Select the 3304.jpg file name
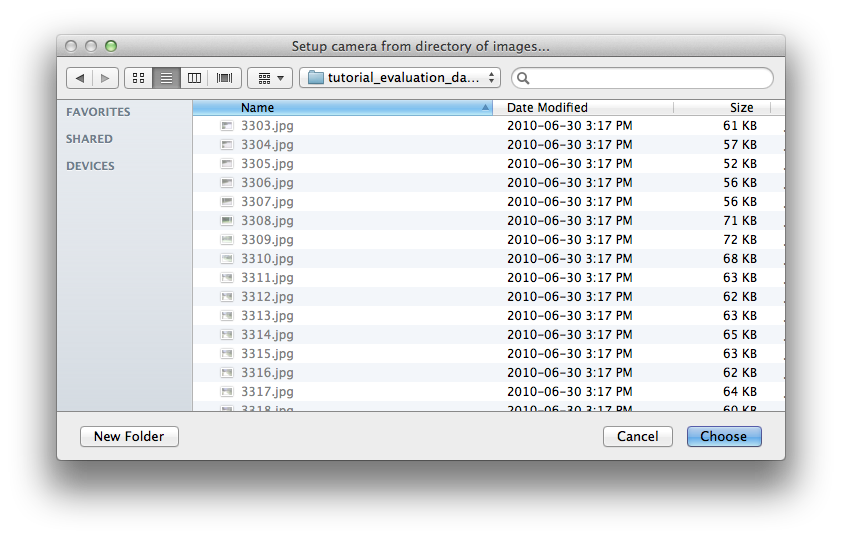 [x=267, y=145]
